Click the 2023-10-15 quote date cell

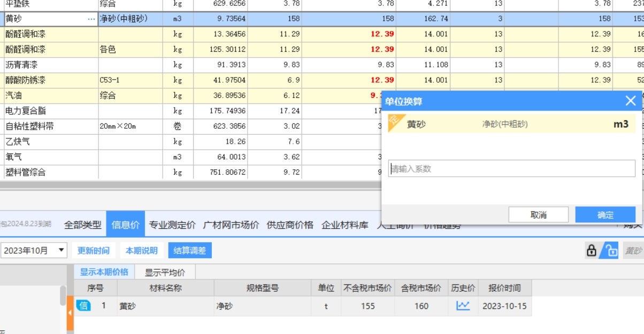(504, 306)
